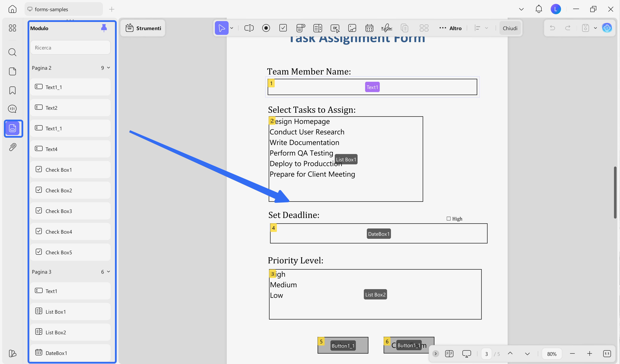The height and width of the screenshot is (364, 620).
Task: Toggle the High checkbox on page
Action: [x=448, y=219]
